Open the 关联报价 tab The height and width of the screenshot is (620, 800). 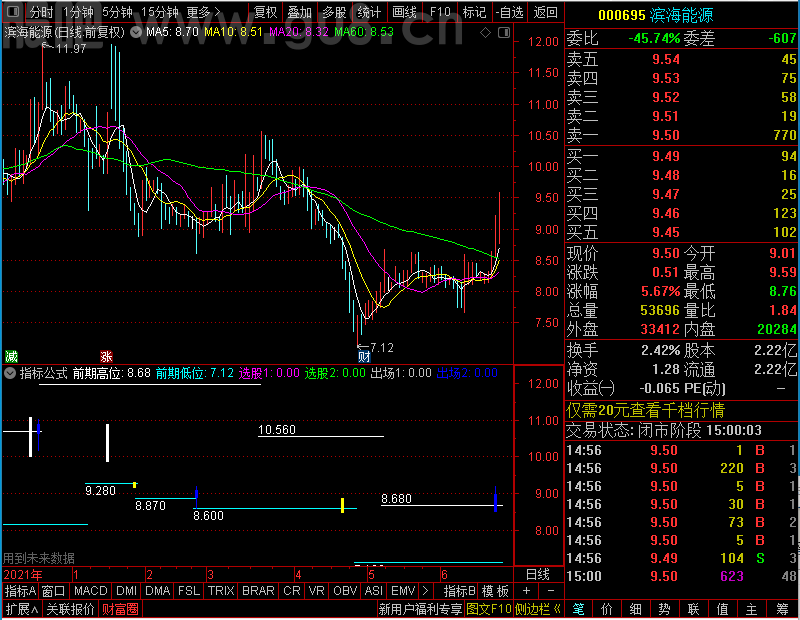pyautogui.click(x=70, y=609)
